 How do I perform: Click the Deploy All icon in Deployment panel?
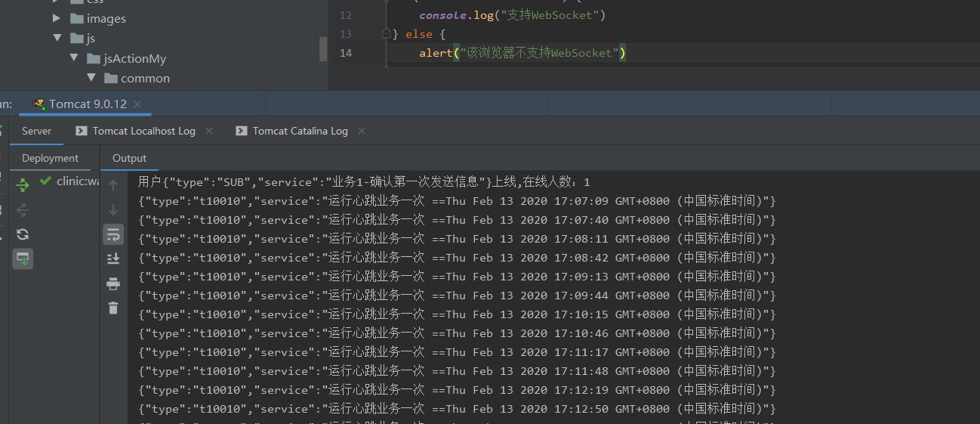23,184
